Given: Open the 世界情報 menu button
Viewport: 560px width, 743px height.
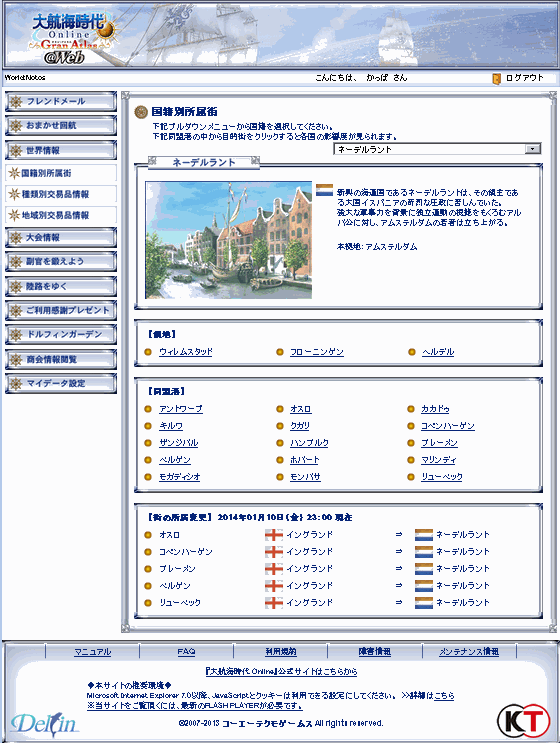Looking at the screenshot, I should tap(61, 150).
